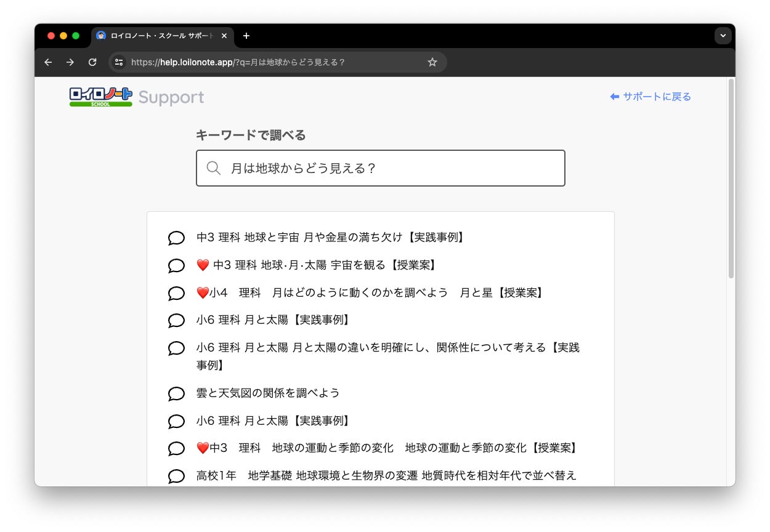Open 中3 理科 地球の運動と季節の変化 result
This screenshot has height=532, width=770.
coord(387,448)
